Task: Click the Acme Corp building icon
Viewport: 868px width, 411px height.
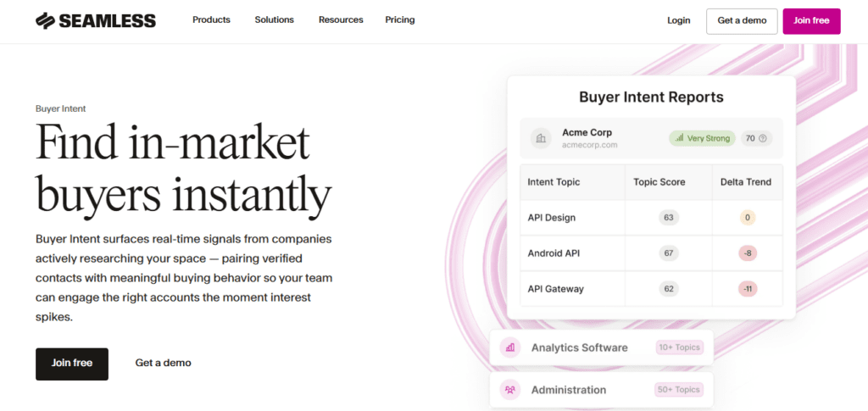Action: click(x=541, y=138)
